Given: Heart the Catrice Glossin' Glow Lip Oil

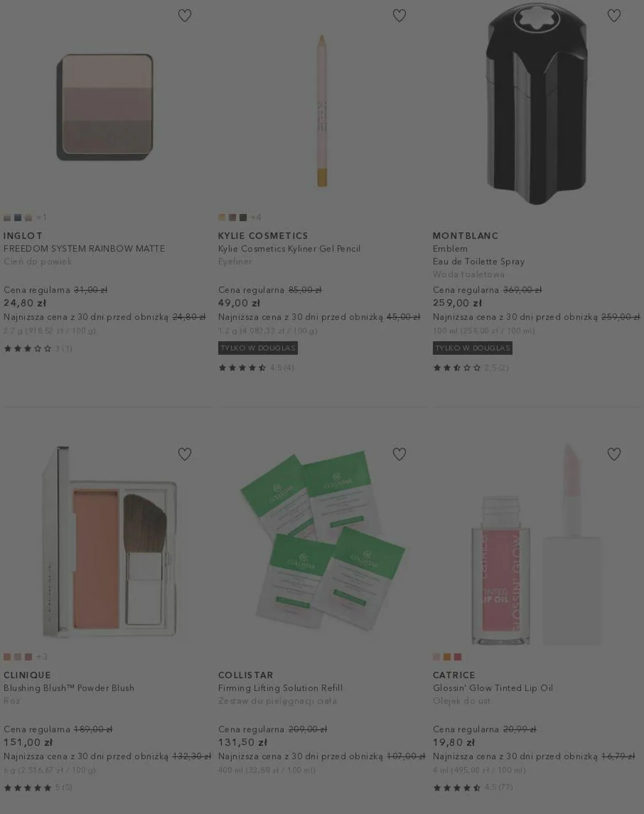Looking at the screenshot, I should pyautogui.click(x=614, y=454).
